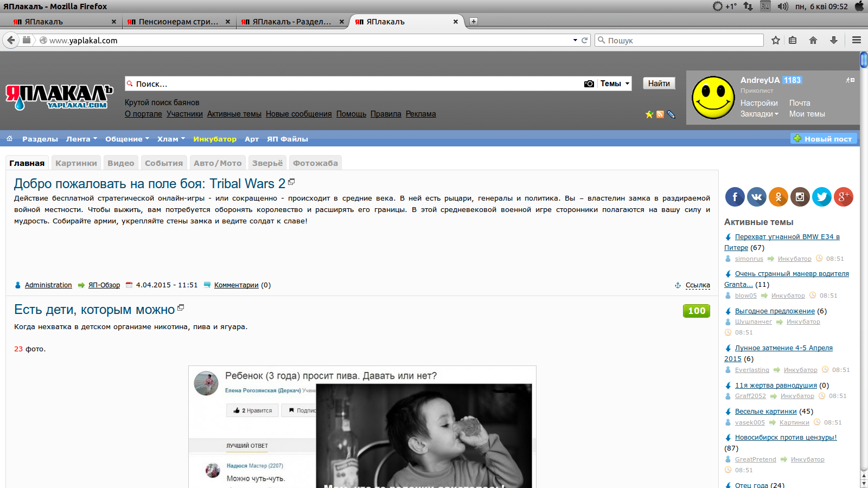This screenshot has width=868, height=488.
Task: Open the Темы search scope dropdown
Action: 615,84
